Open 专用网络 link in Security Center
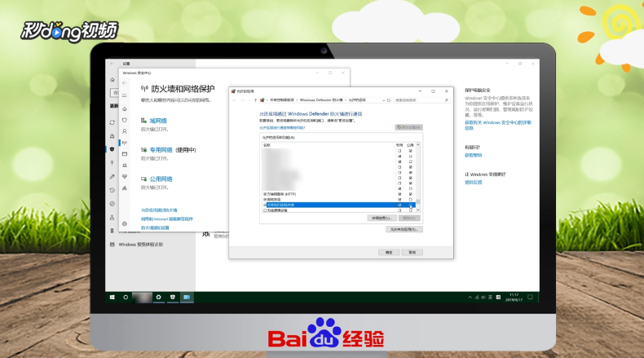 coord(161,150)
